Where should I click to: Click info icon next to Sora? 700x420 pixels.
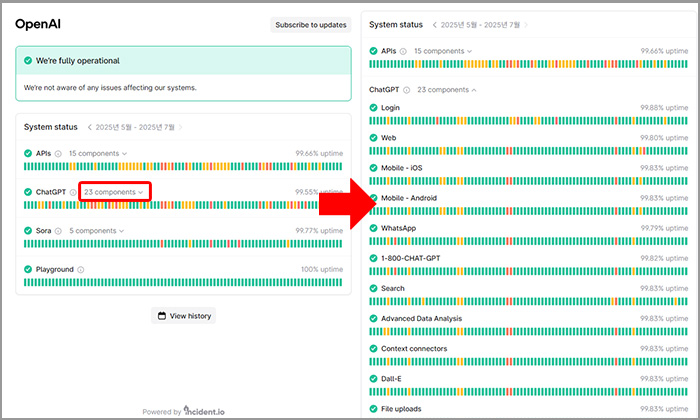[58, 231]
